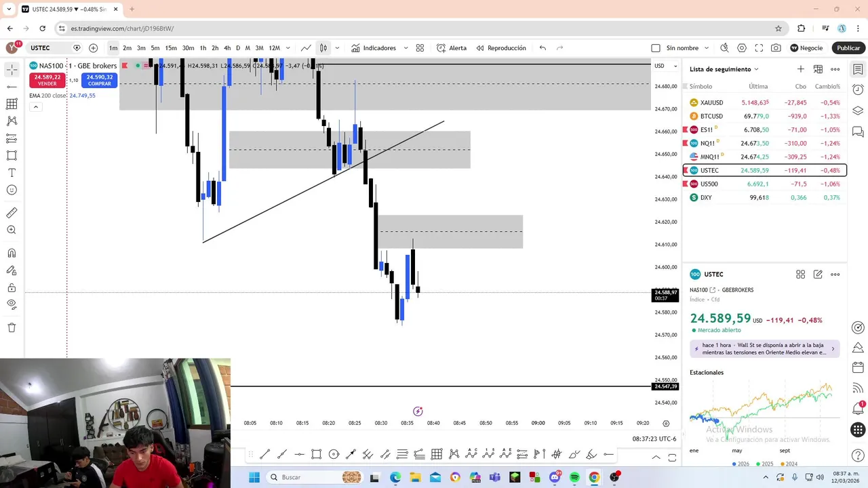This screenshot has width=868, height=488.
Task: Collapse the chart legend with the arrow
Action: click(x=35, y=107)
